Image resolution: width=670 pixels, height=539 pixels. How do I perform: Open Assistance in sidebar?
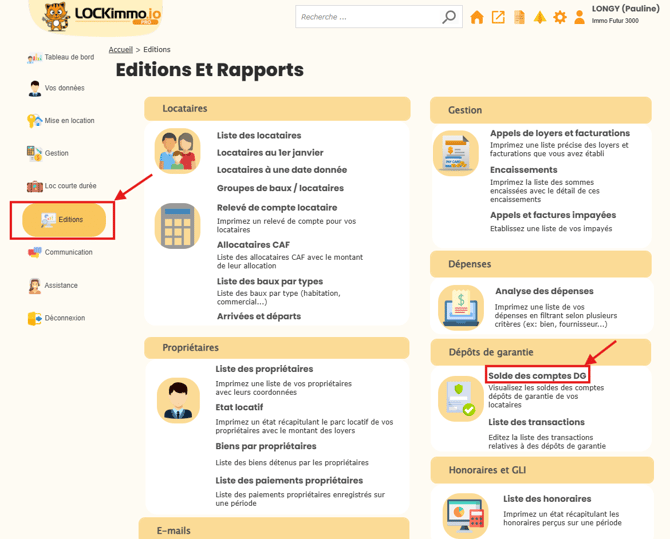(53, 285)
